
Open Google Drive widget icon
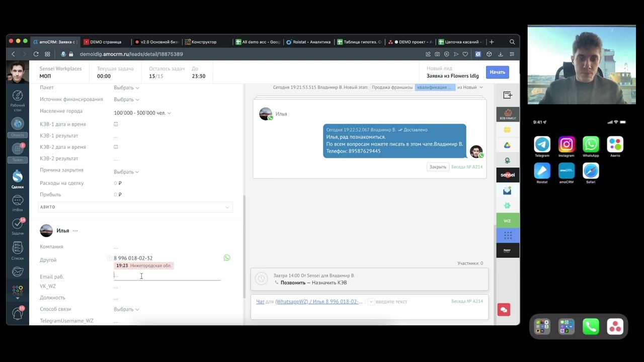coord(508,145)
